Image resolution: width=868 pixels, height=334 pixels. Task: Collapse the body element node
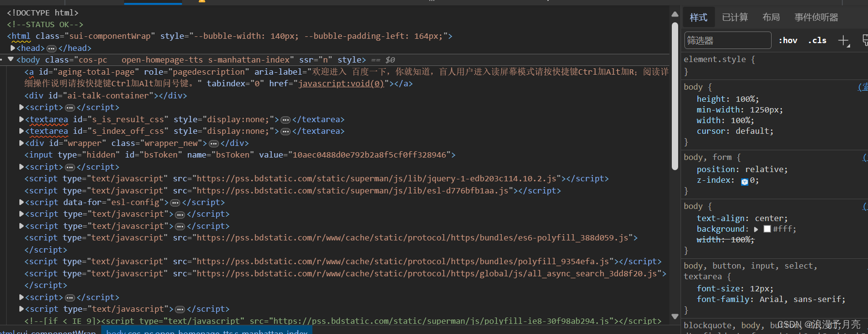(11, 60)
